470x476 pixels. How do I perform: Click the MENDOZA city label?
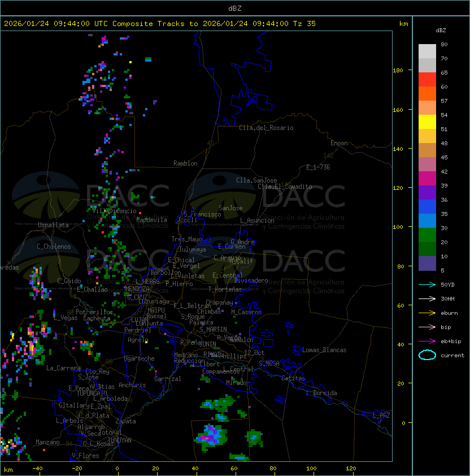[x=137, y=289]
